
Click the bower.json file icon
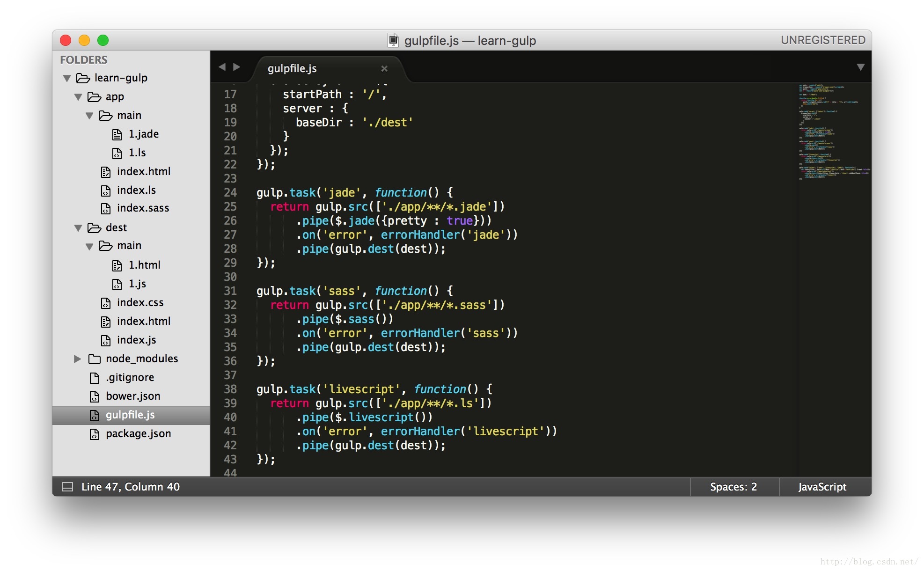coord(95,397)
